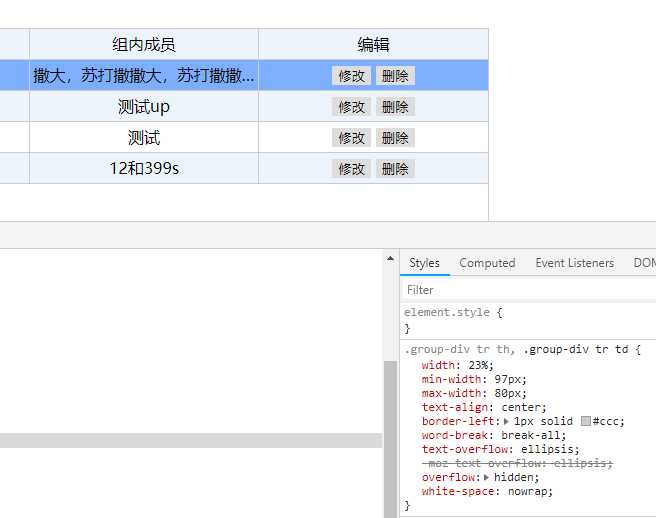Click the 测试 cell
The width and height of the screenshot is (656, 518).
144,138
